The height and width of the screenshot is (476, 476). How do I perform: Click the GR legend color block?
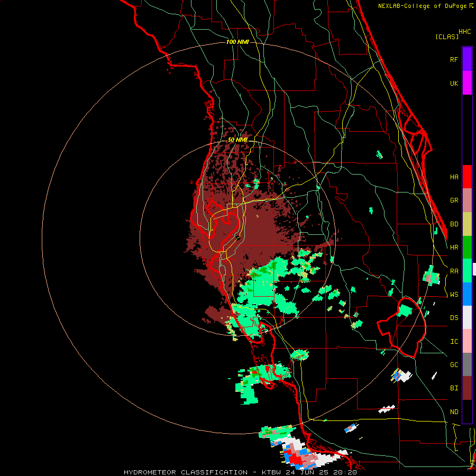pos(467,200)
